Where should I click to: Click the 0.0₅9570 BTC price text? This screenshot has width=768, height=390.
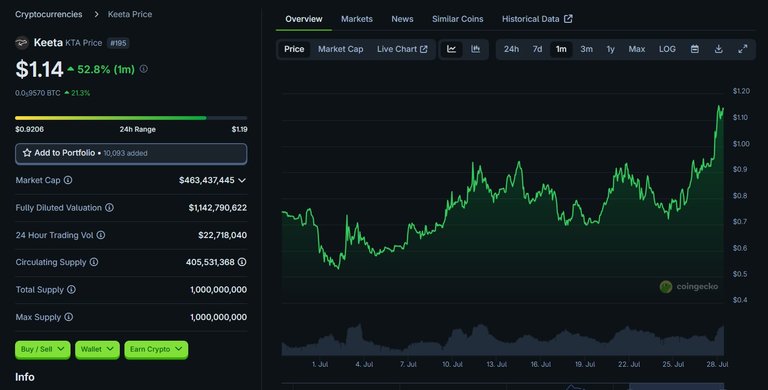(38, 93)
